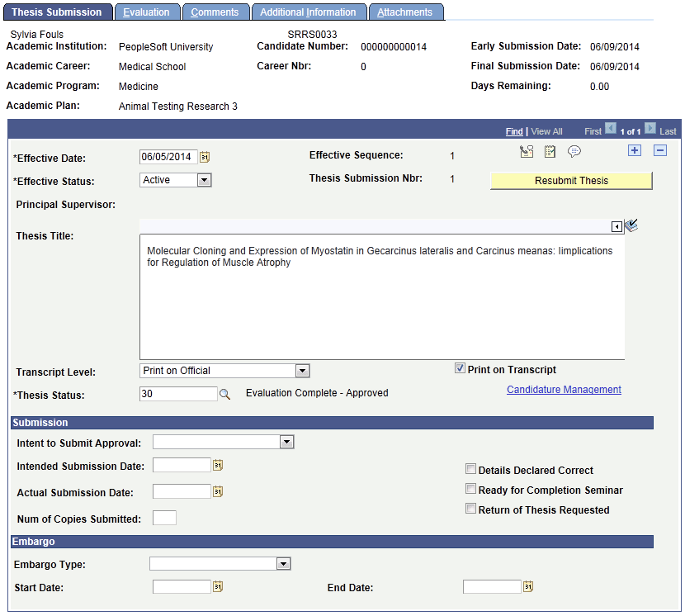Switch to the Evaluation tab
Screen dimensions: 685x616
click(x=147, y=12)
